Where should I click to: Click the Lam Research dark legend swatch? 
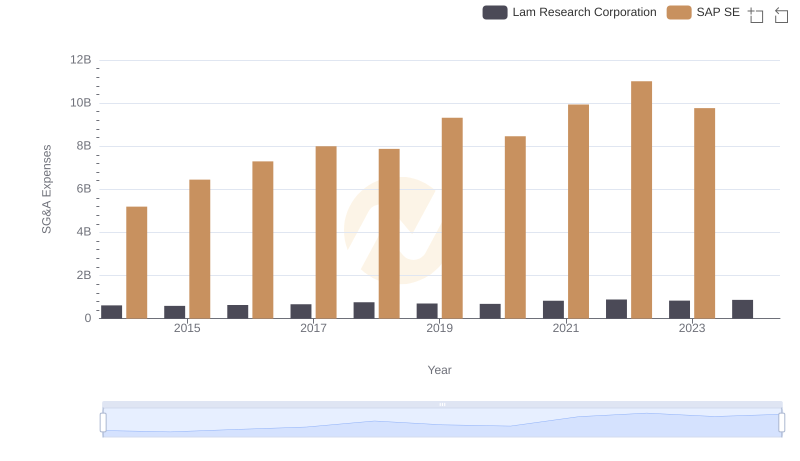click(495, 12)
